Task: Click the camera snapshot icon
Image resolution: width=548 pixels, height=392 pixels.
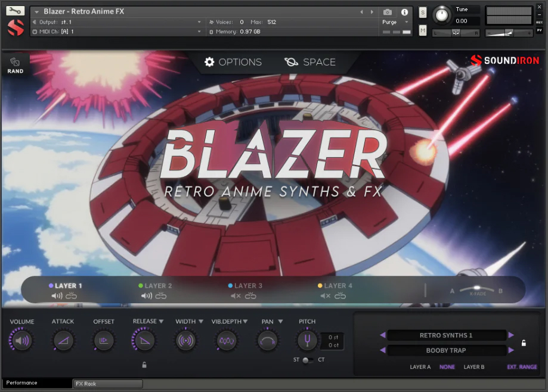Action: pos(387,13)
